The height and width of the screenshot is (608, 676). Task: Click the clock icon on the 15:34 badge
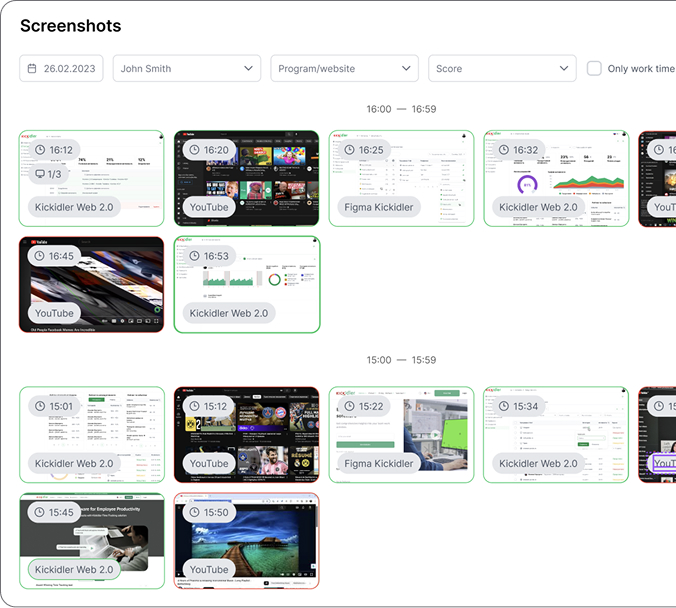pyautogui.click(x=504, y=406)
